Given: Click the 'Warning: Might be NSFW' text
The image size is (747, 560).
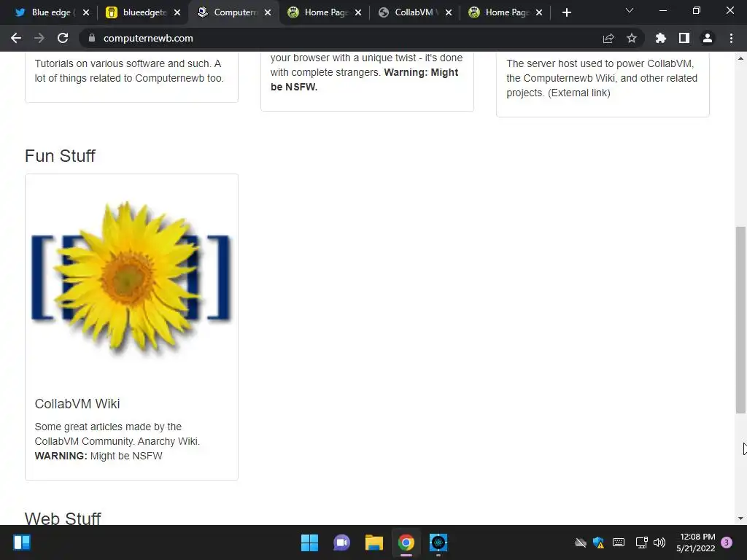Looking at the screenshot, I should (x=365, y=79).
